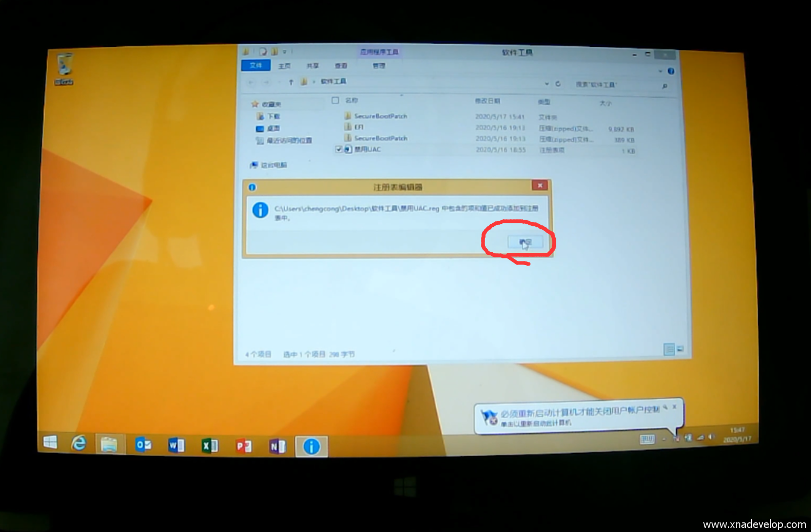
Task: Click the Windows Start button
Action: [50, 442]
